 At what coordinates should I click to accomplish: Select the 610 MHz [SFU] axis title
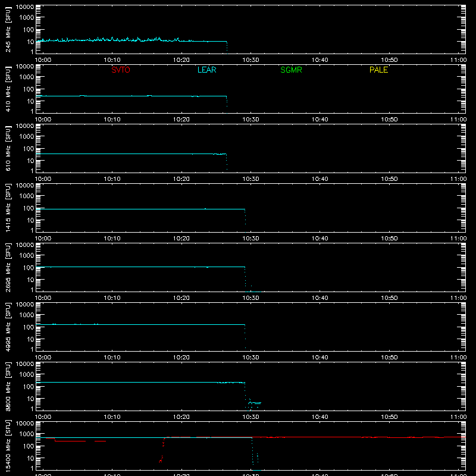pos(8,148)
